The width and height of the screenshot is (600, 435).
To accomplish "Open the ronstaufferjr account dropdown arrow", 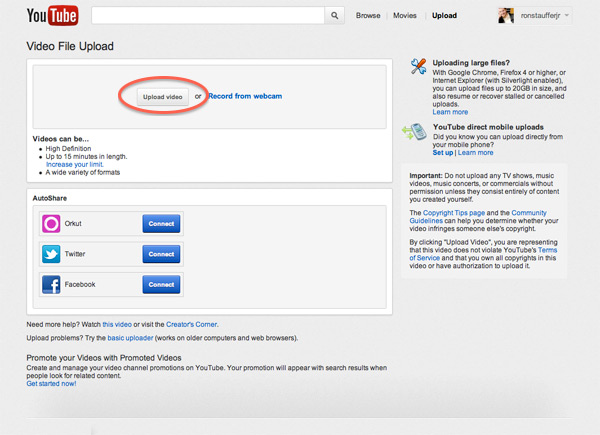I will [x=567, y=16].
